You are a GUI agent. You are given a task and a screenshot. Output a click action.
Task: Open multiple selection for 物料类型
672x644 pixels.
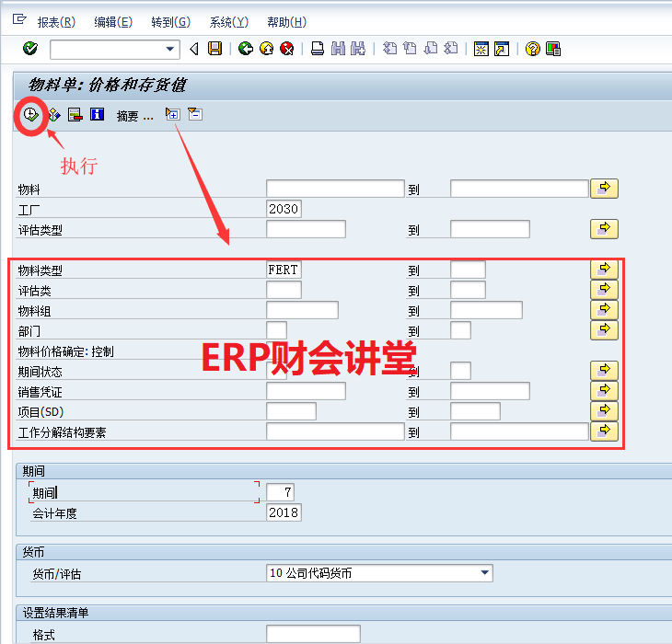click(604, 270)
